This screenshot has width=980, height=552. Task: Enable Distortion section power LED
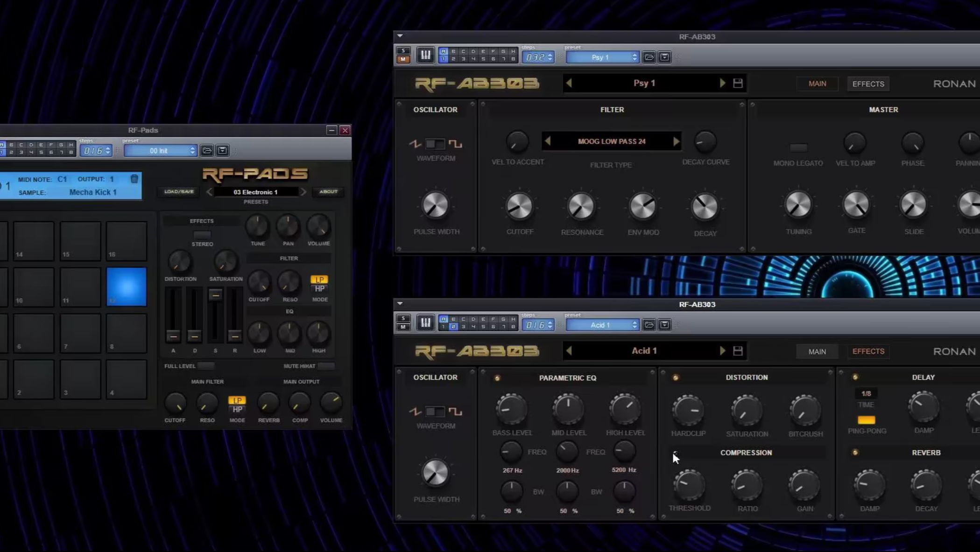pyautogui.click(x=676, y=377)
